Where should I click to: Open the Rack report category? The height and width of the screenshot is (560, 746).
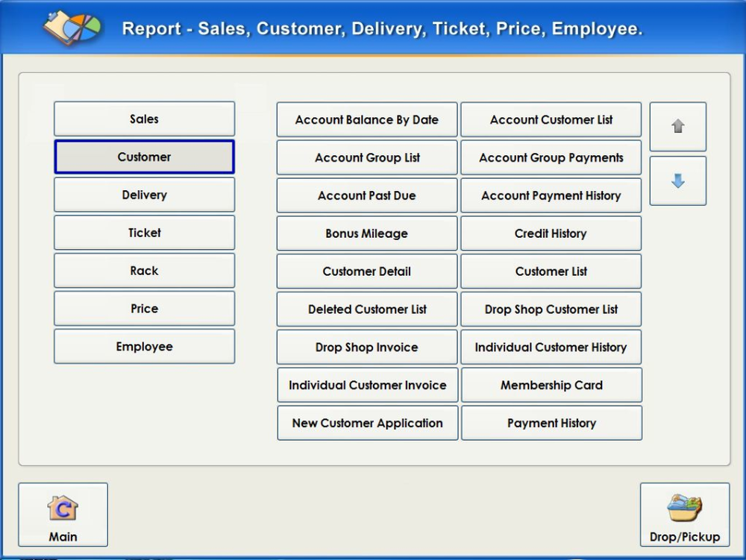(144, 271)
